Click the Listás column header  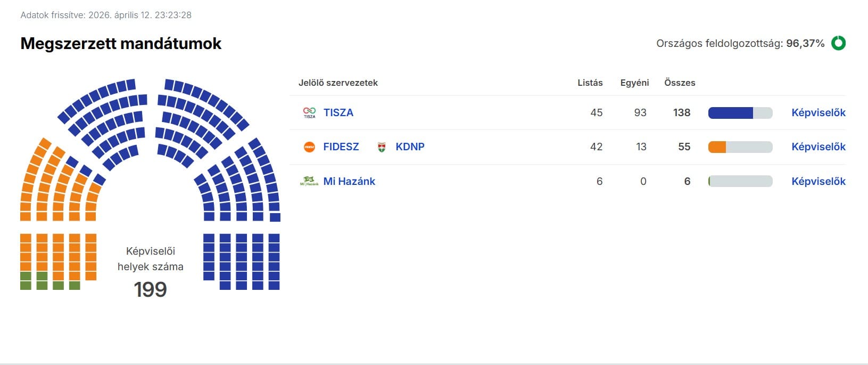click(590, 83)
